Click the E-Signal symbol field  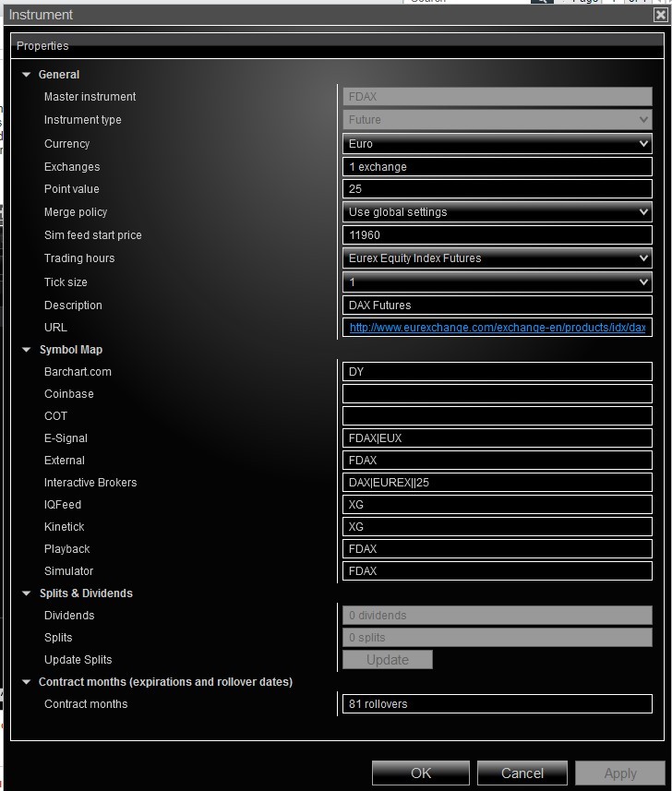497,438
